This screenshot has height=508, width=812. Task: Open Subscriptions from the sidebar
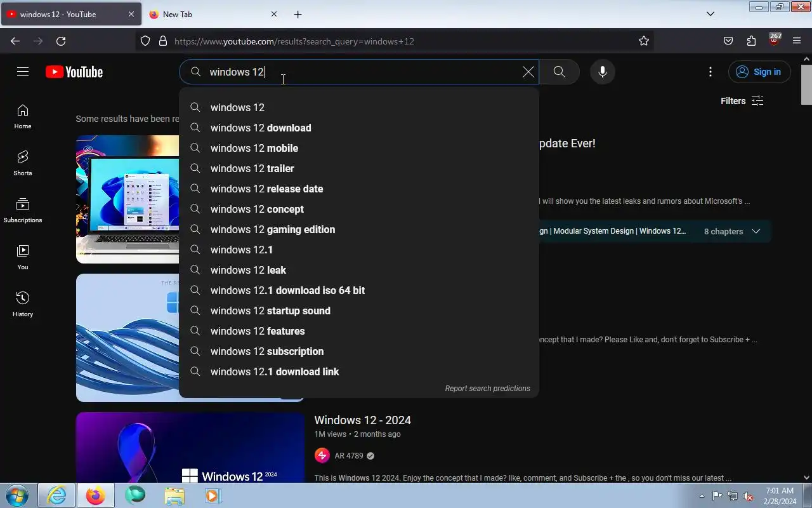(x=23, y=211)
